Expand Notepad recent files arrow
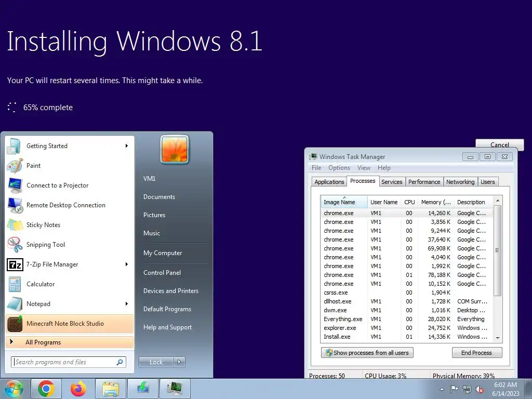 [127, 303]
